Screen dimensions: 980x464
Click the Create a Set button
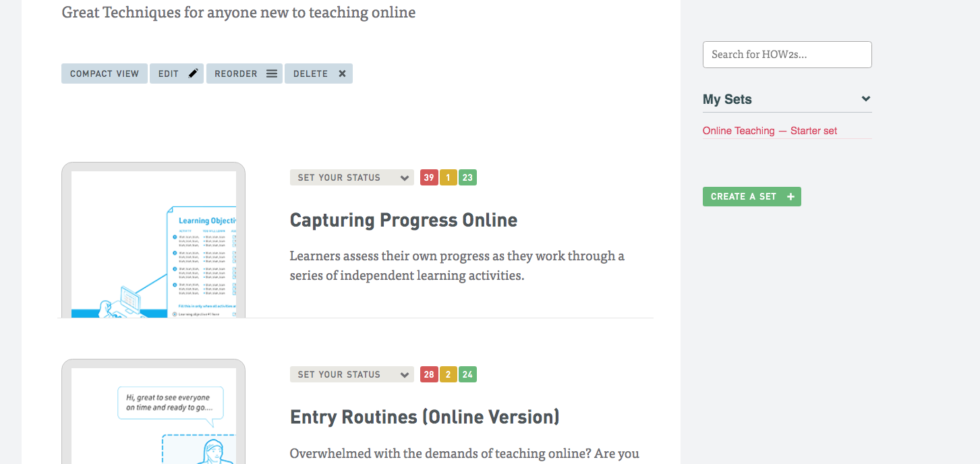[x=752, y=196]
